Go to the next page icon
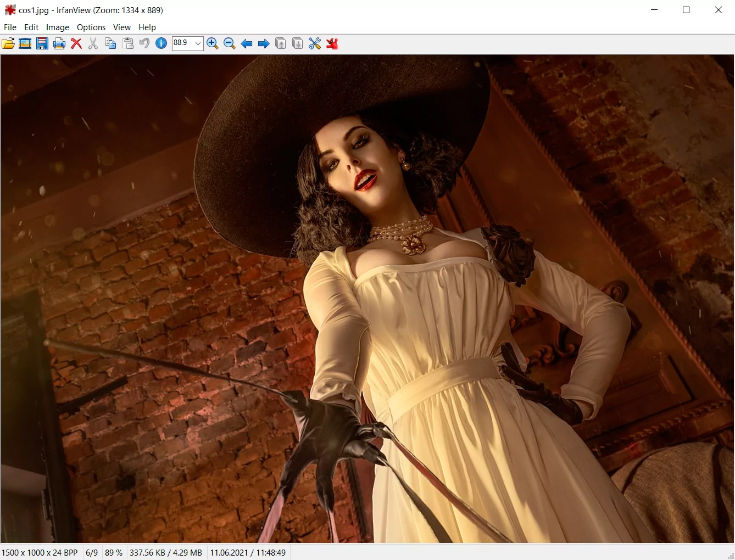 tap(298, 43)
